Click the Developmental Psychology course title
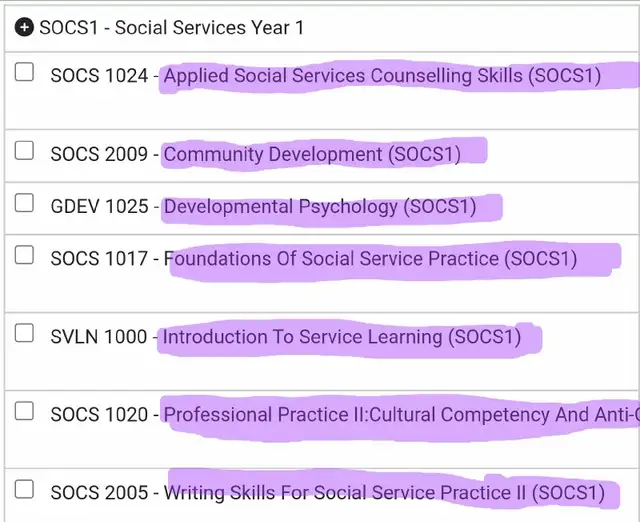 320,207
